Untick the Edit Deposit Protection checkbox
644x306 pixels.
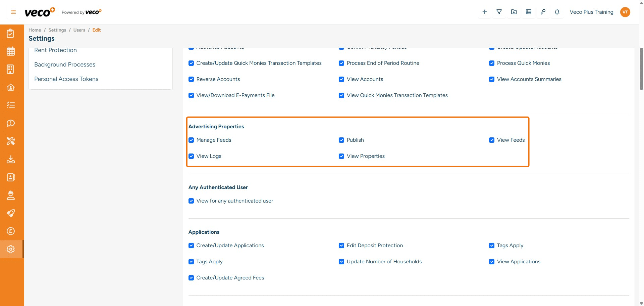pos(341,246)
